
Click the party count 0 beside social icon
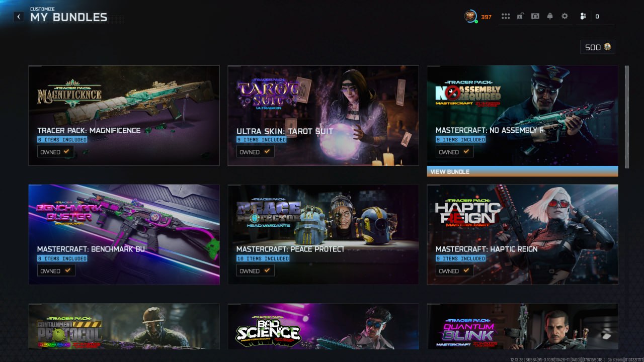597,17
